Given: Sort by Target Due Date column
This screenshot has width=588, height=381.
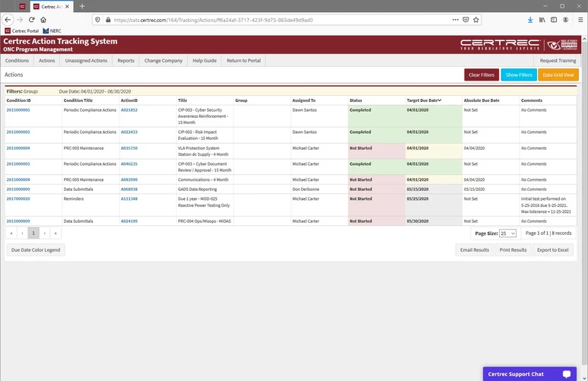Looking at the screenshot, I should pyautogui.click(x=424, y=100).
